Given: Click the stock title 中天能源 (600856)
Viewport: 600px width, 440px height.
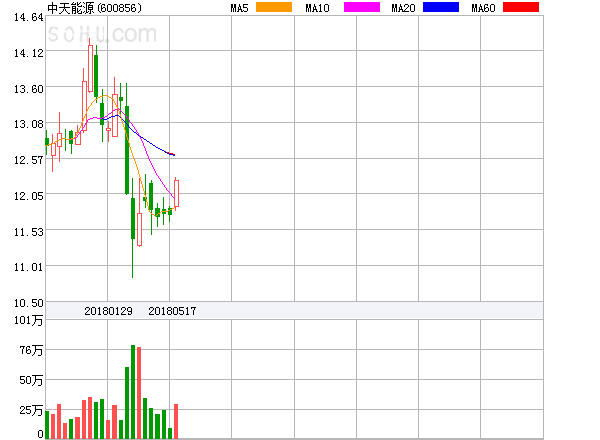Looking at the screenshot, I should click(x=93, y=8).
